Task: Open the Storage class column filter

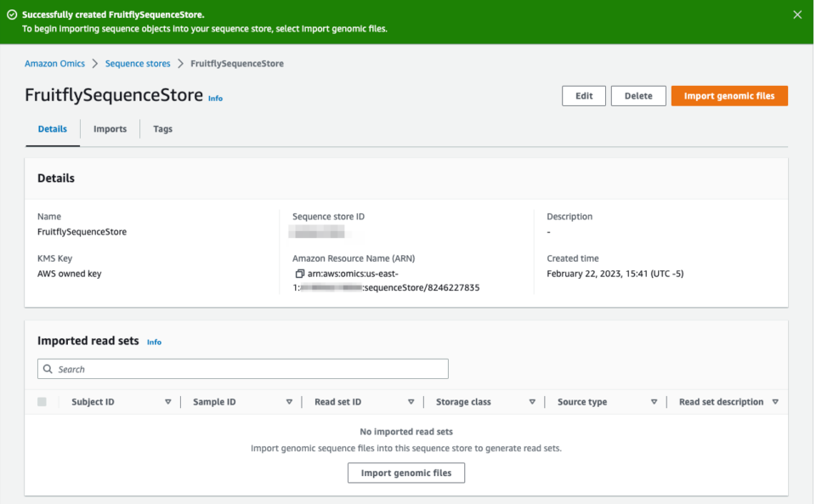Action: click(x=533, y=401)
